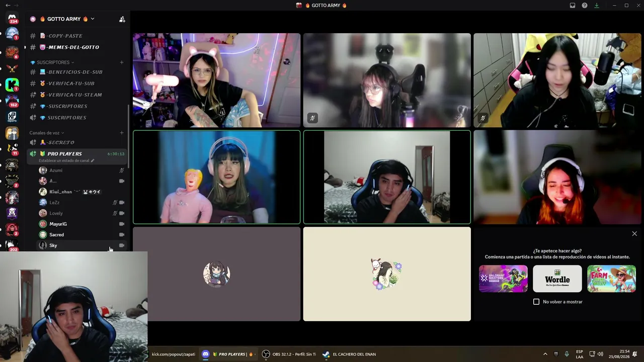Launch the Wordle activity
644x362 pixels.
557,279
